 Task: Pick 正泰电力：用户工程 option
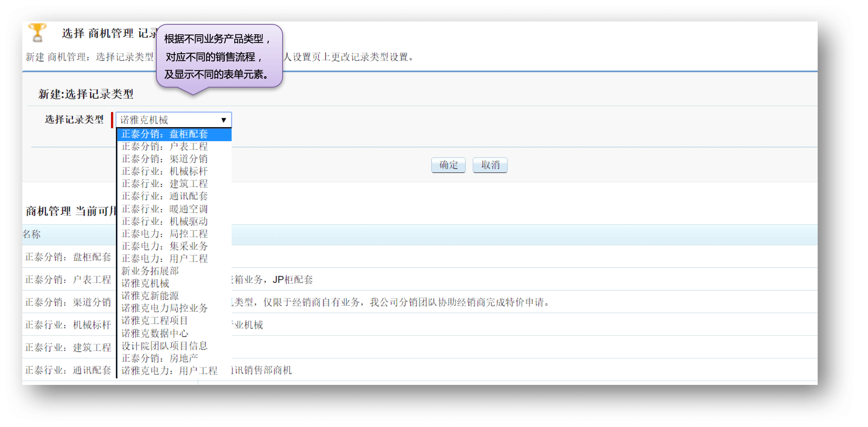(x=174, y=259)
